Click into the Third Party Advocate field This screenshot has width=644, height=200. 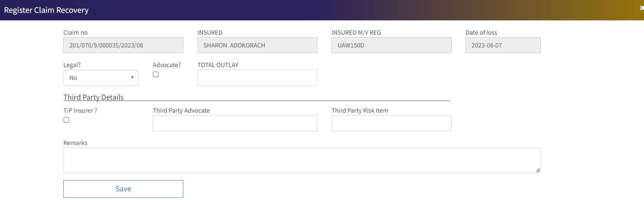pos(235,123)
